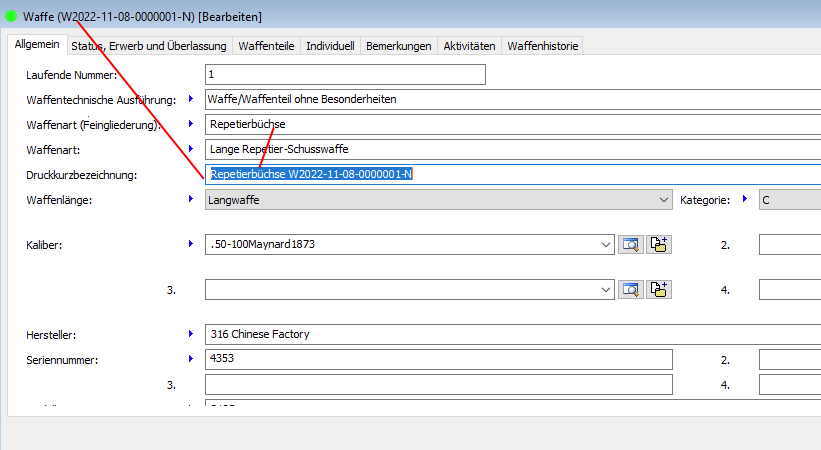
Task: Click the search icon in Kaliber row 3
Action: click(631, 289)
